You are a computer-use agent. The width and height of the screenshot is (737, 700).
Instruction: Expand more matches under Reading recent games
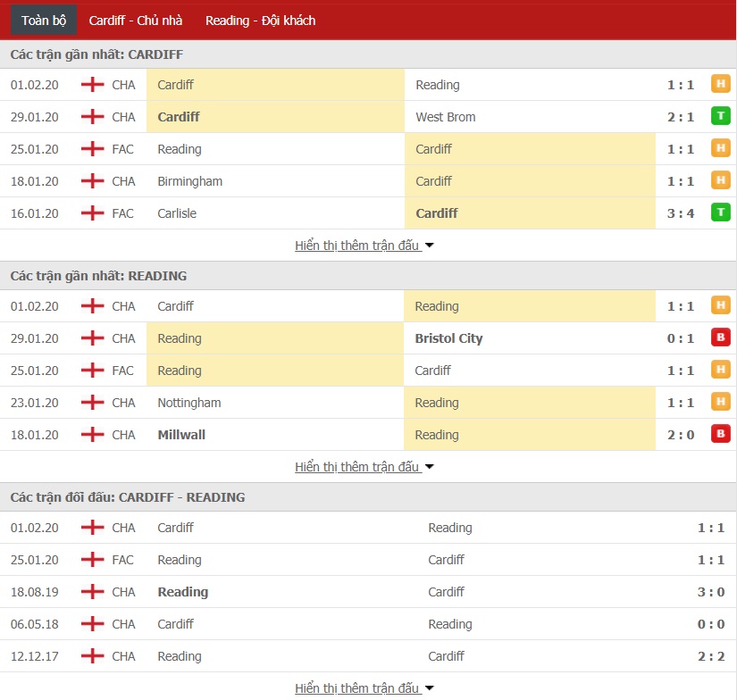point(364,466)
